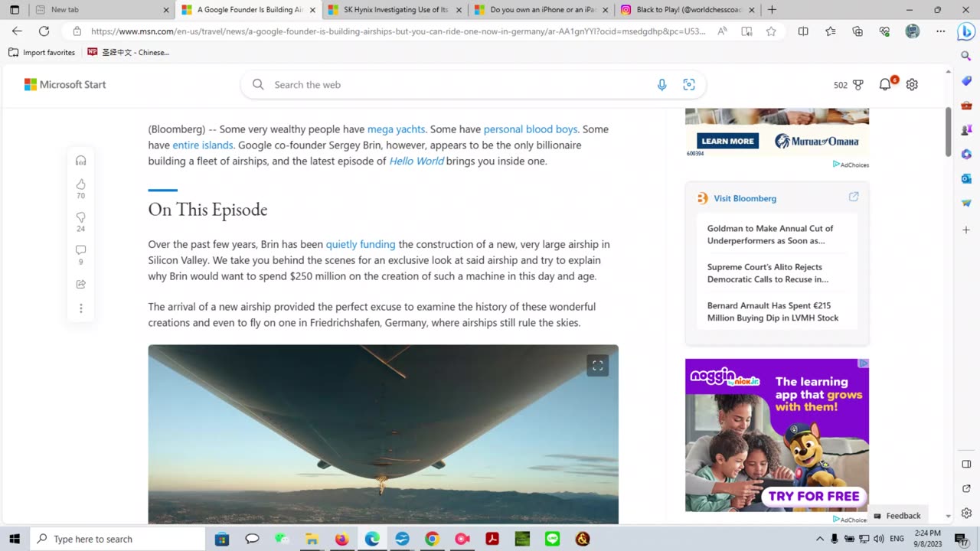Open Edge Settings and more menu
The width and height of the screenshot is (980, 551).
(x=940, y=31)
